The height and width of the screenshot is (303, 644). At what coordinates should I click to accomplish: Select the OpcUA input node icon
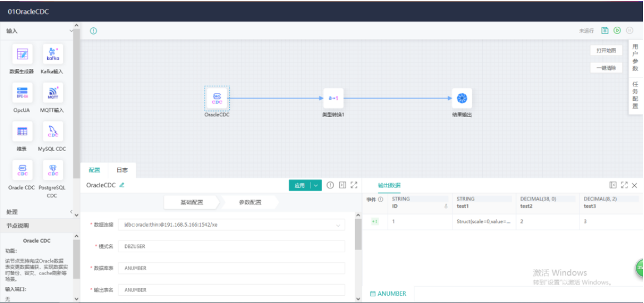coord(22,93)
